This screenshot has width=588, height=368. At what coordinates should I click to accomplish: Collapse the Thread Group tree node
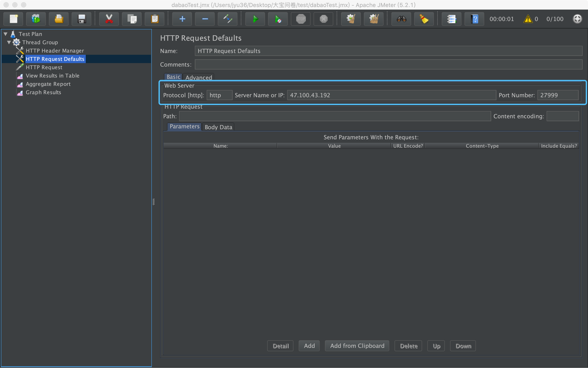(x=9, y=42)
